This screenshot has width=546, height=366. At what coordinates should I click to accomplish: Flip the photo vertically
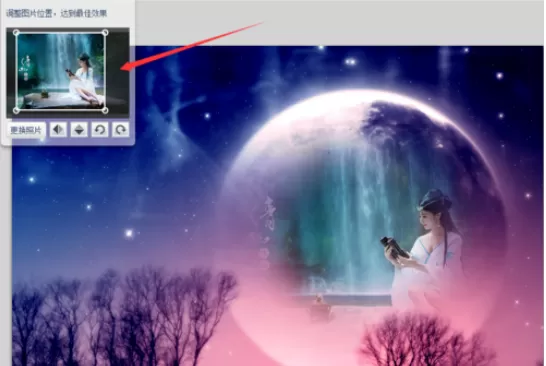coord(79,130)
